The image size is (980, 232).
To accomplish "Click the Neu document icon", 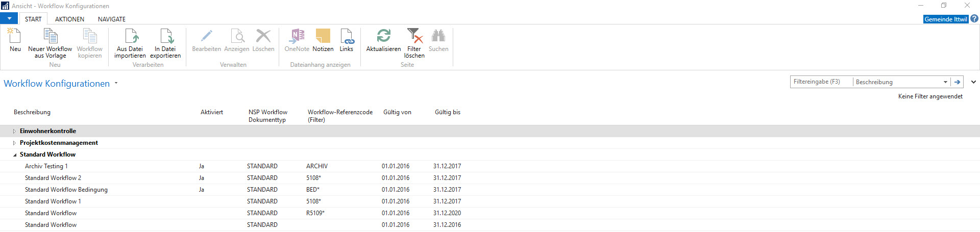I will coord(14,36).
